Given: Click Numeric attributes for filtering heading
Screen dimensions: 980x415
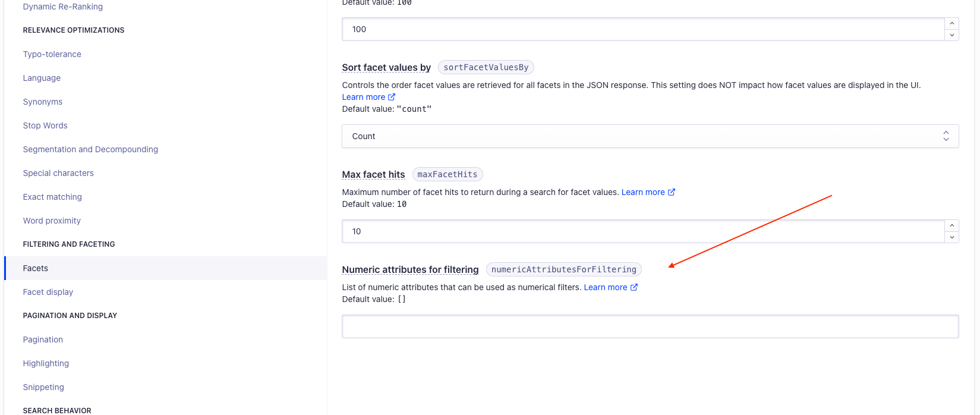Looking at the screenshot, I should [x=410, y=269].
